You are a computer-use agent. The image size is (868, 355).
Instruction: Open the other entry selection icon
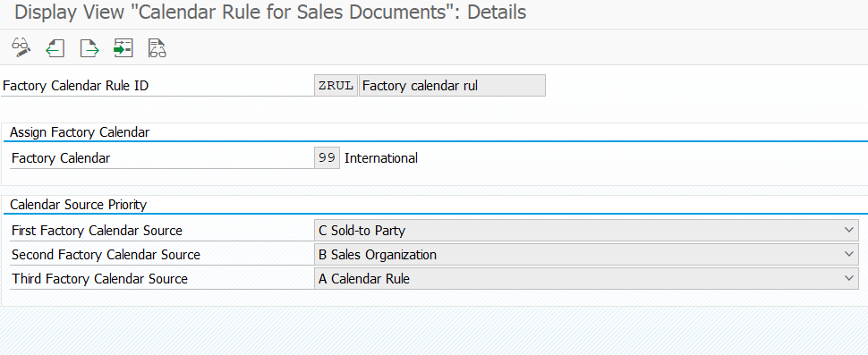[x=123, y=48]
